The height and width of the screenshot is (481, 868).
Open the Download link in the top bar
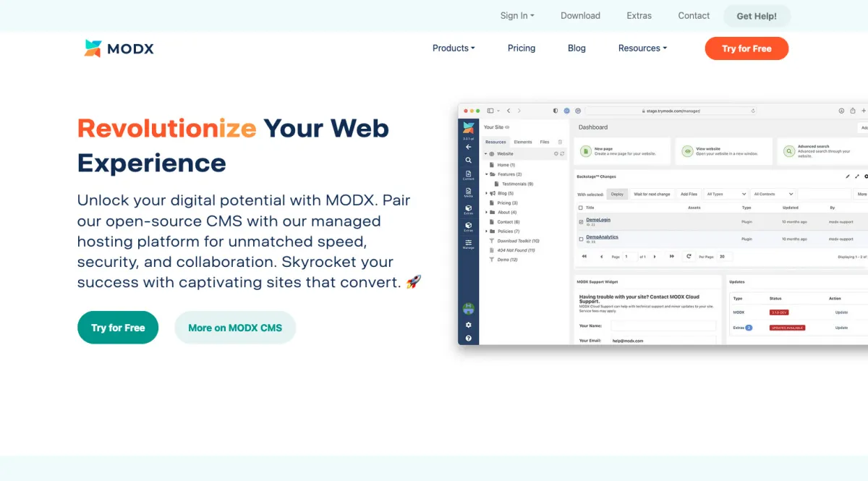(x=580, y=15)
